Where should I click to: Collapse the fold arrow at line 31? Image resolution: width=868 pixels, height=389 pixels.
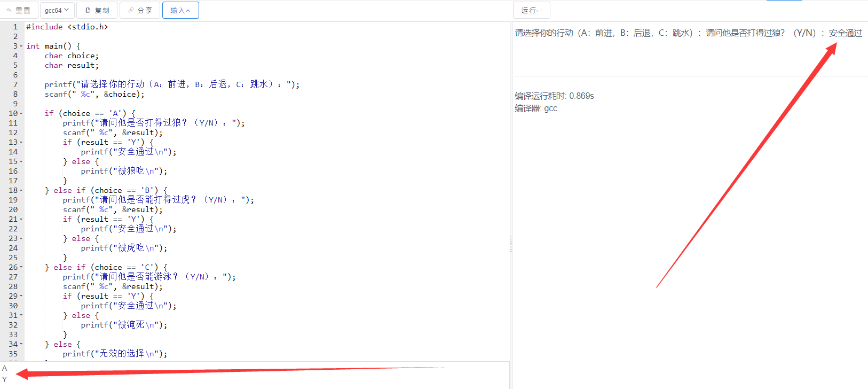(21, 315)
